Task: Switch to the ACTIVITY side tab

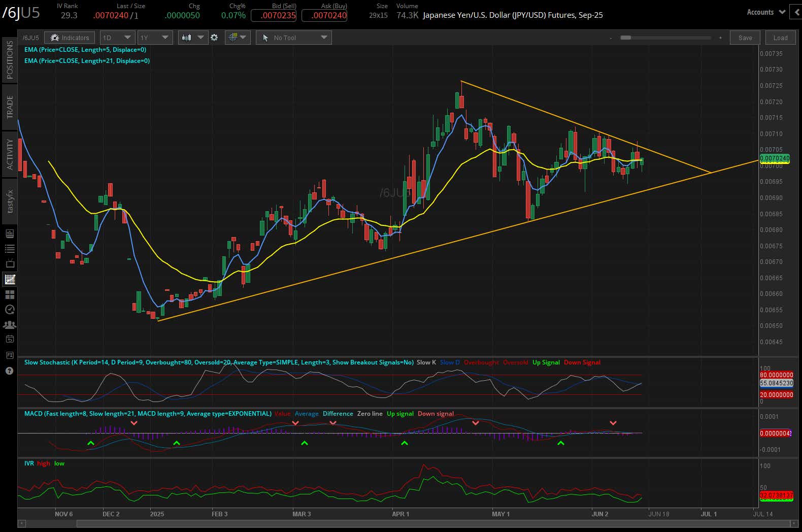Action: (x=10, y=154)
